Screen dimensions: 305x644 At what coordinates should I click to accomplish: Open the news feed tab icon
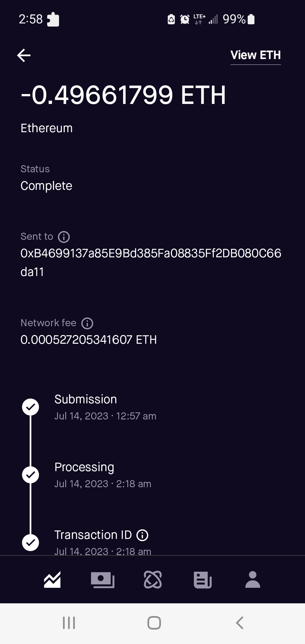[203, 580]
